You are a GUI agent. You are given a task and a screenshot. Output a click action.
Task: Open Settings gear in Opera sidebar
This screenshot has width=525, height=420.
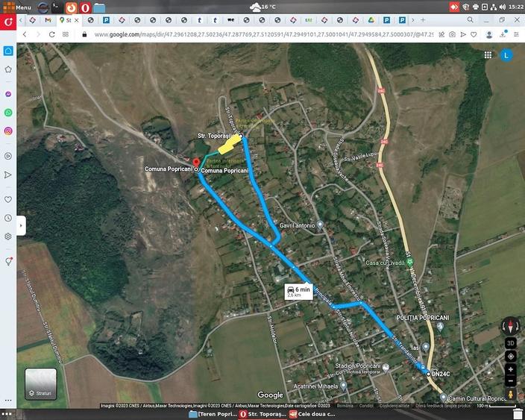[8, 236]
